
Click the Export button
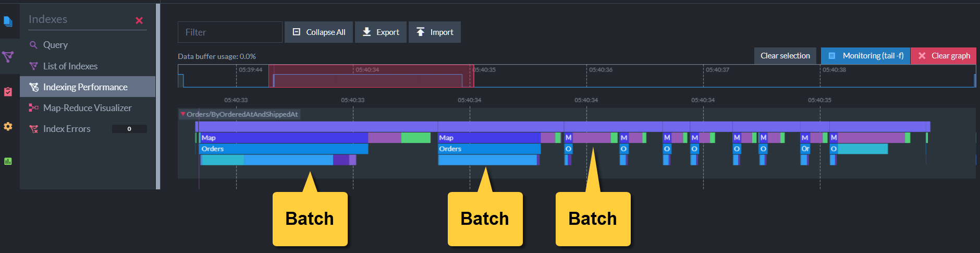381,32
